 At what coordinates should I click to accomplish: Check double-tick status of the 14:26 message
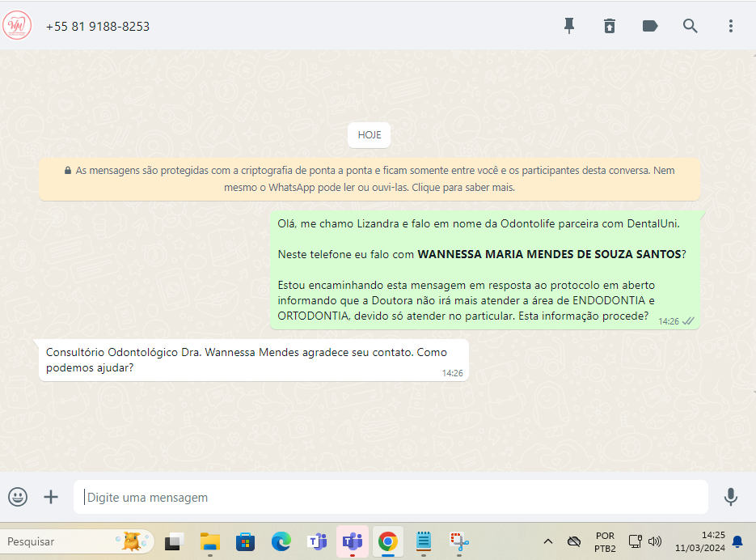tap(689, 321)
